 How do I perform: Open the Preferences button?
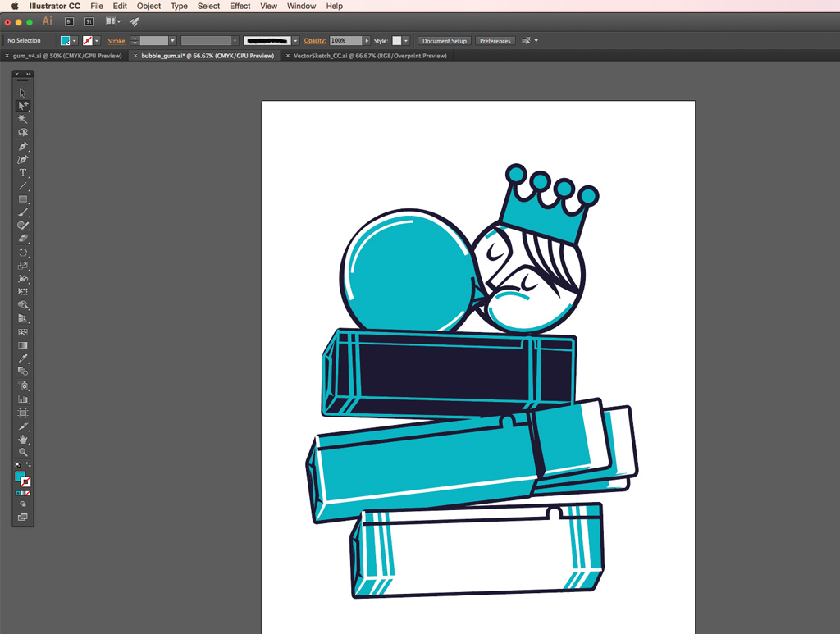495,41
